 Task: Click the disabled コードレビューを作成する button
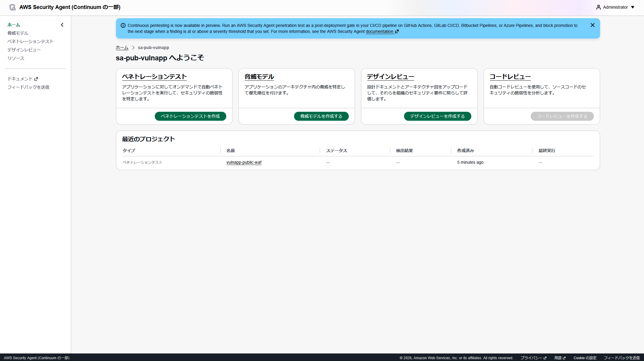pyautogui.click(x=562, y=116)
